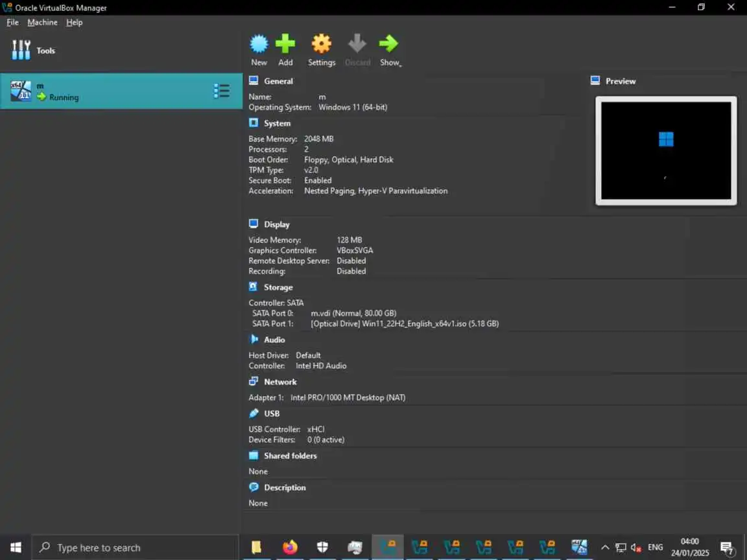This screenshot has width=747, height=560.
Task: Click the Intel PRO/1000 MT Desktop adapter text
Action: tap(348, 397)
